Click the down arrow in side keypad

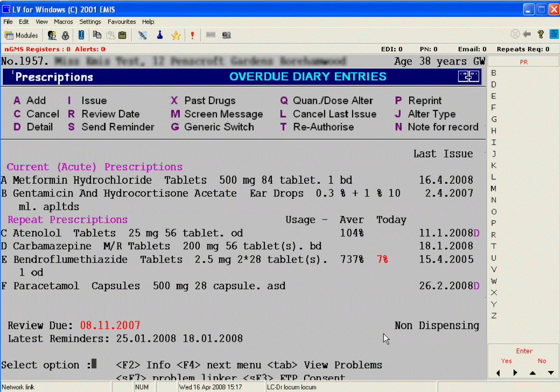coord(551,373)
